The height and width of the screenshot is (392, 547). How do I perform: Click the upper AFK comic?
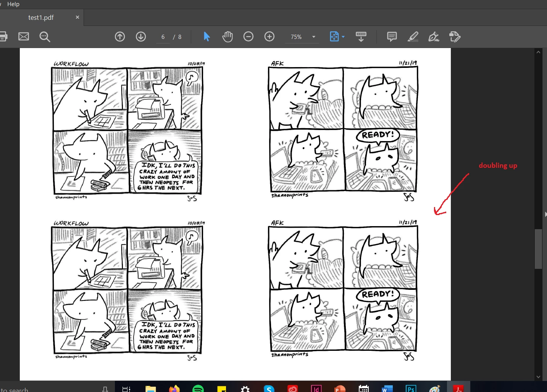pos(343,130)
